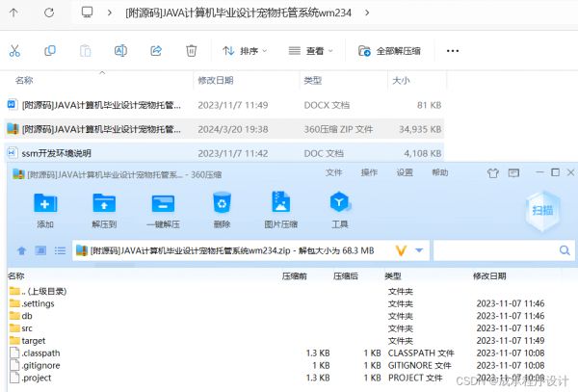Screen dimensions: 578x392
Task: Open the three-dot more options menu
Action: tap(453, 51)
